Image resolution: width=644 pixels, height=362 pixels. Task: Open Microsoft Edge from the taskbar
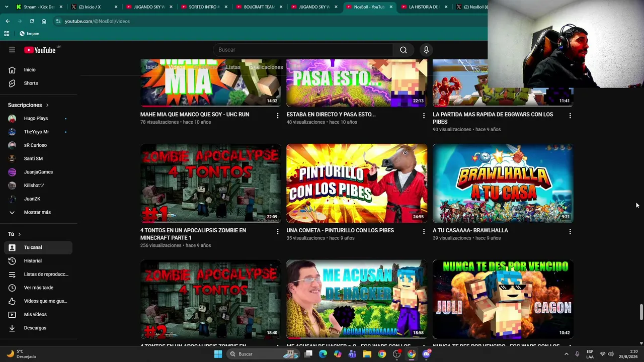(x=323, y=354)
